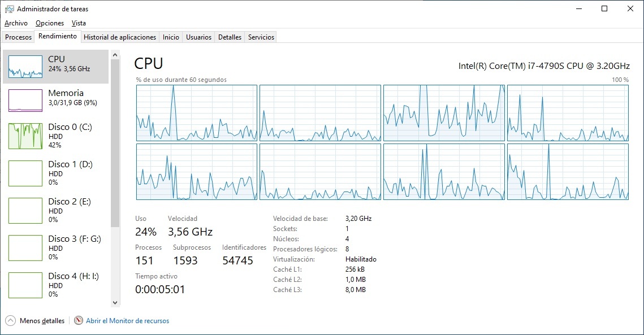
Task: Switch to Historial de aplicaciones tab
Action: [120, 37]
